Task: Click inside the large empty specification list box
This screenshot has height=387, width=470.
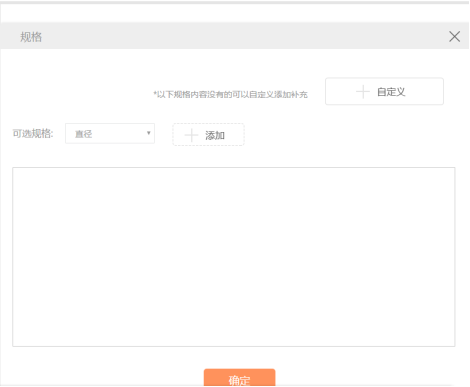Action: tap(234, 257)
